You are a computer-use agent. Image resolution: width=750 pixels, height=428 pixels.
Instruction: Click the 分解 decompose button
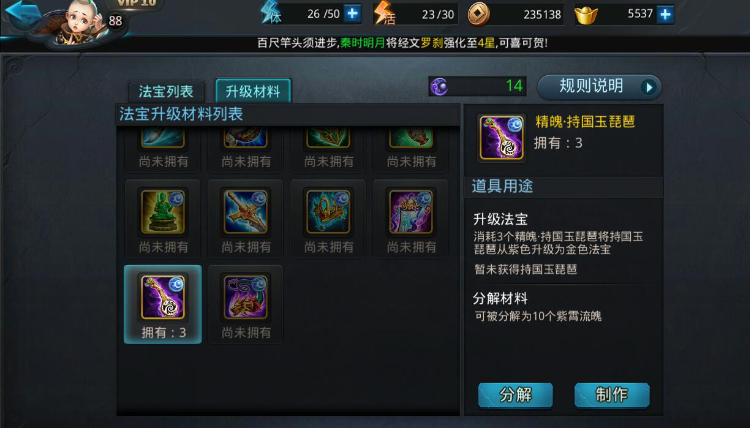tap(516, 395)
